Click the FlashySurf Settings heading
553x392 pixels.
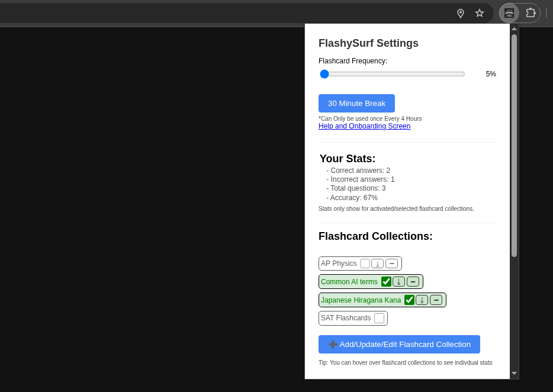[368, 43]
